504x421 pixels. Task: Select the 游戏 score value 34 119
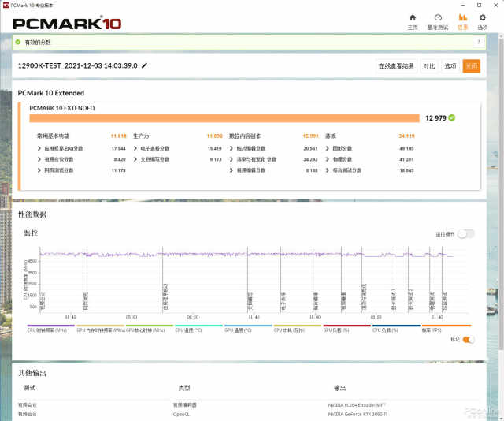[x=406, y=136]
